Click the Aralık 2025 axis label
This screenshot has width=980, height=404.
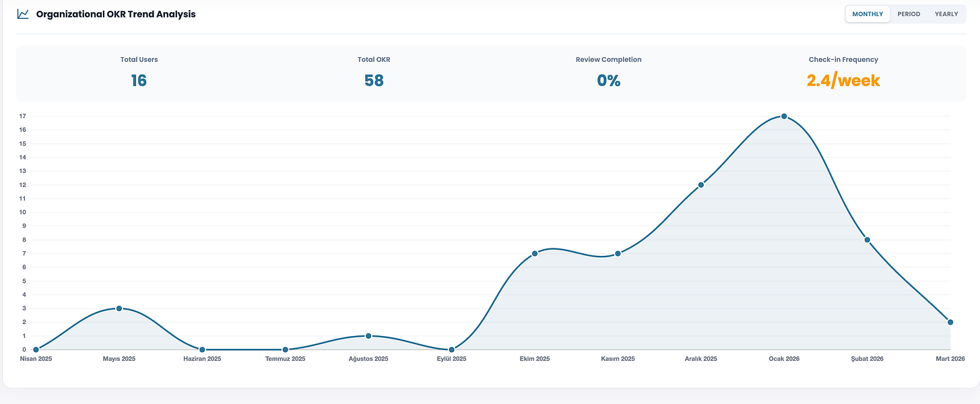coord(701,359)
